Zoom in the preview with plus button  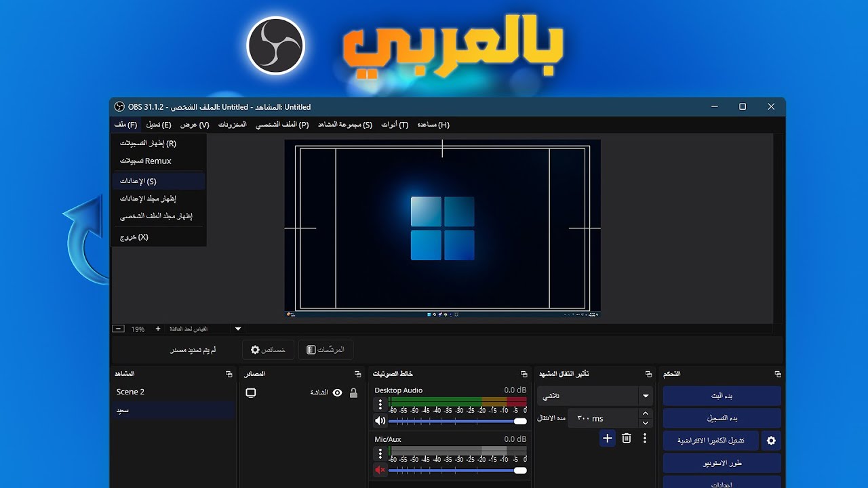158,329
